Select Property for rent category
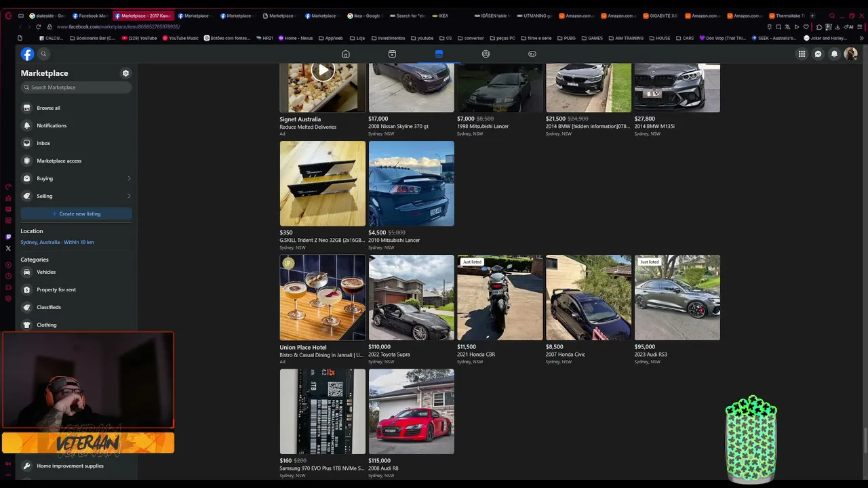The width and height of the screenshot is (868, 488). pos(76,289)
